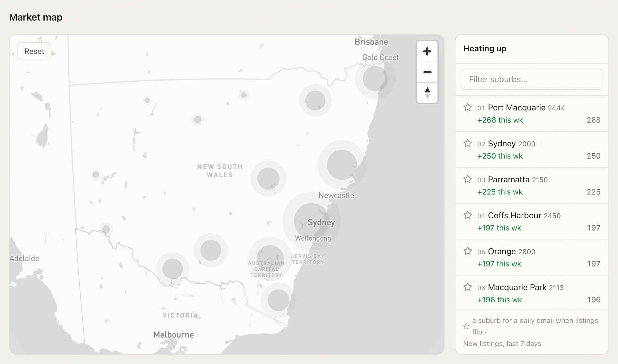Click the +268 this wk value

coord(500,120)
